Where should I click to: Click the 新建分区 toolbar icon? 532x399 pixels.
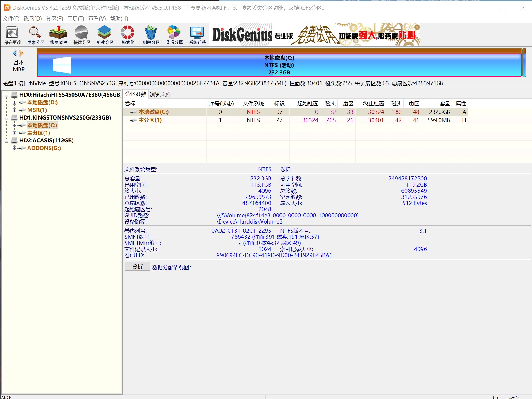tap(105, 35)
